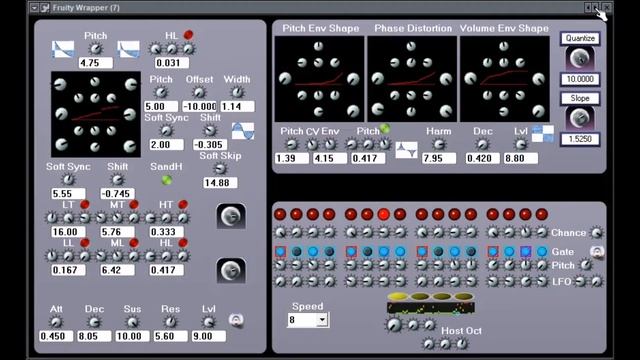640x360 pixels.
Task: Click the headphone icon beside filter Lvl
Action: tap(236, 320)
